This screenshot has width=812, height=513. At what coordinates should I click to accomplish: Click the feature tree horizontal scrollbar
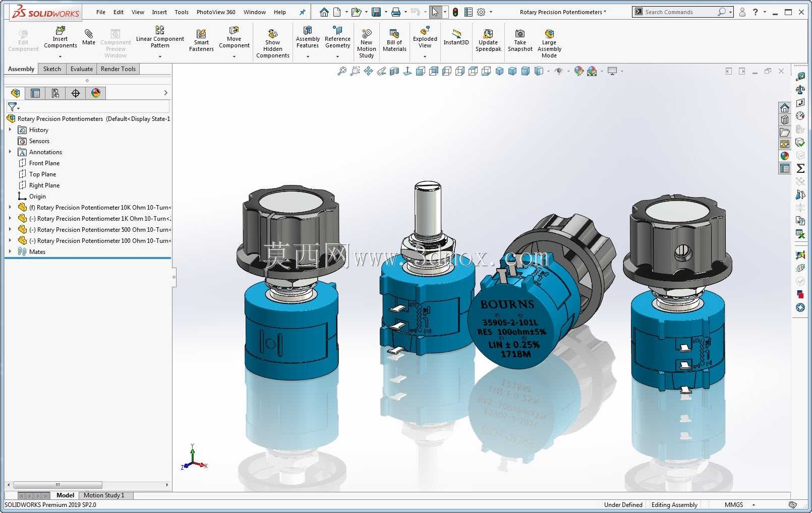click(x=58, y=485)
